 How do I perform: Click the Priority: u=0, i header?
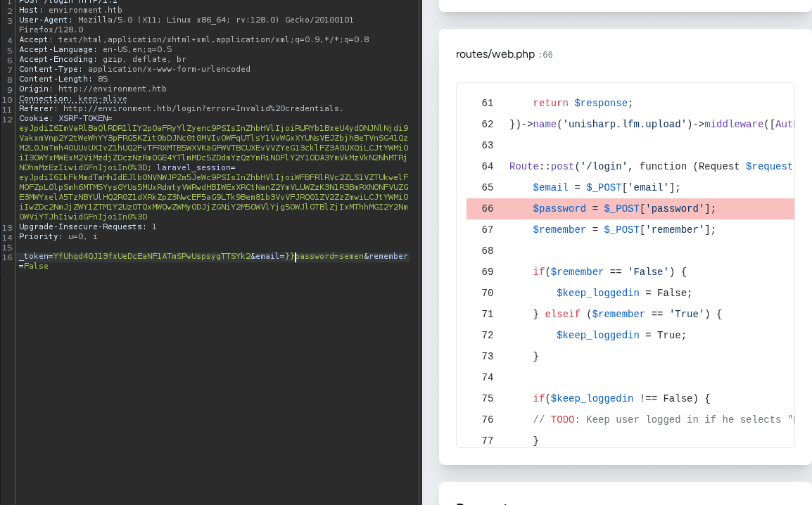click(x=58, y=236)
